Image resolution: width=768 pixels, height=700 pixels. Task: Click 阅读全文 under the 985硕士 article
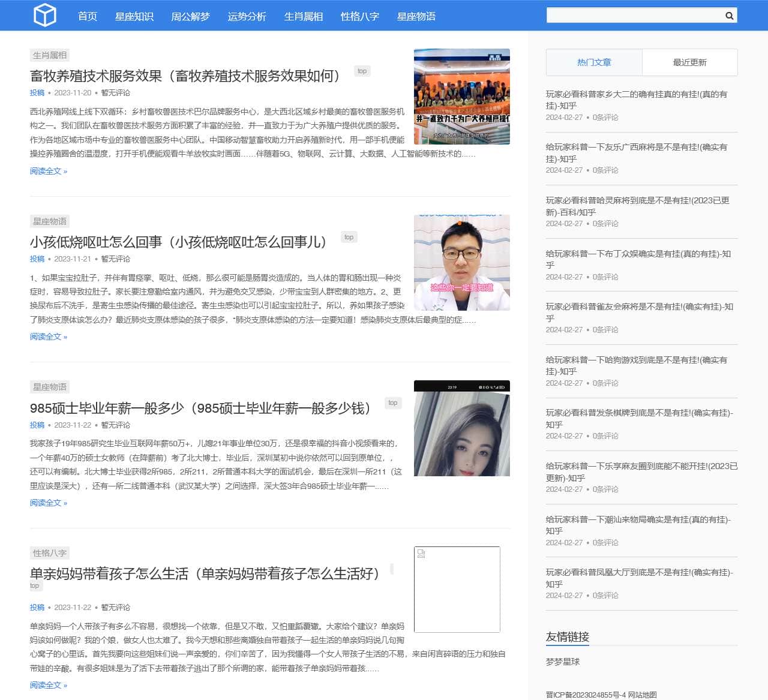pos(49,503)
